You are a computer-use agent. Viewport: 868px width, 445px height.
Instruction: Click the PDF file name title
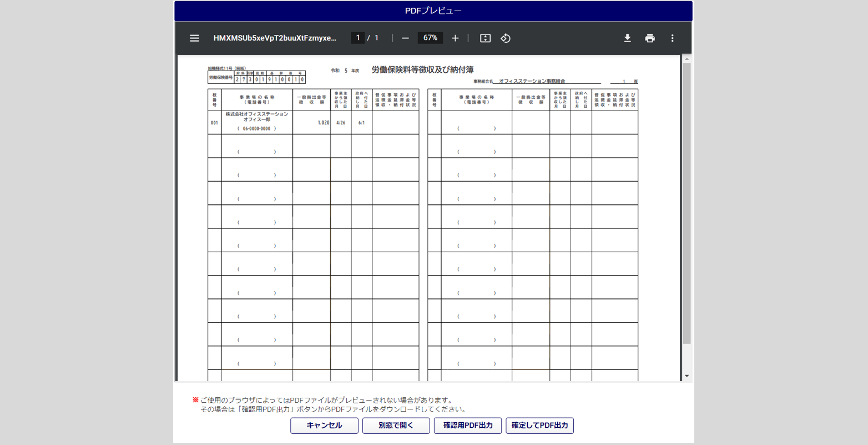(275, 38)
